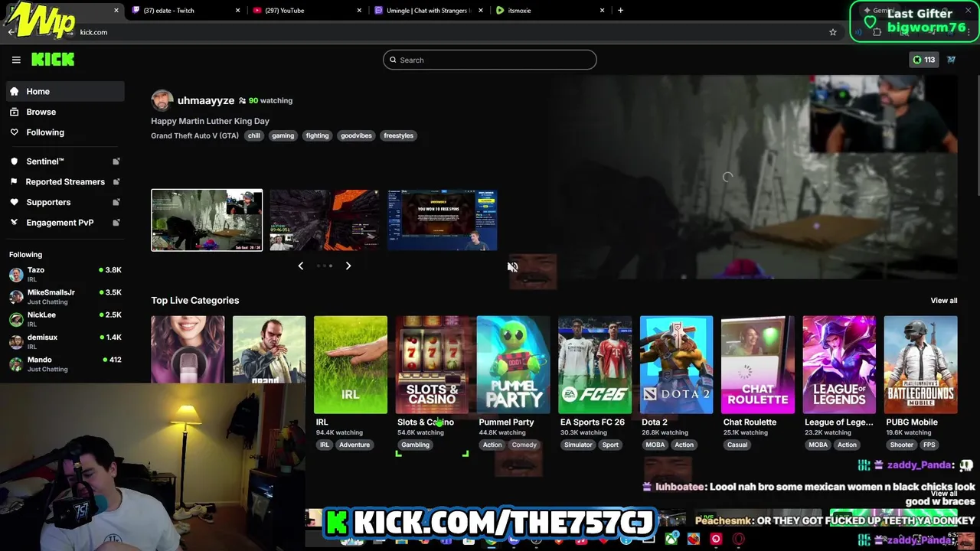
Task: Click the blue icon right of the 113 counter
Action: (951, 60)
